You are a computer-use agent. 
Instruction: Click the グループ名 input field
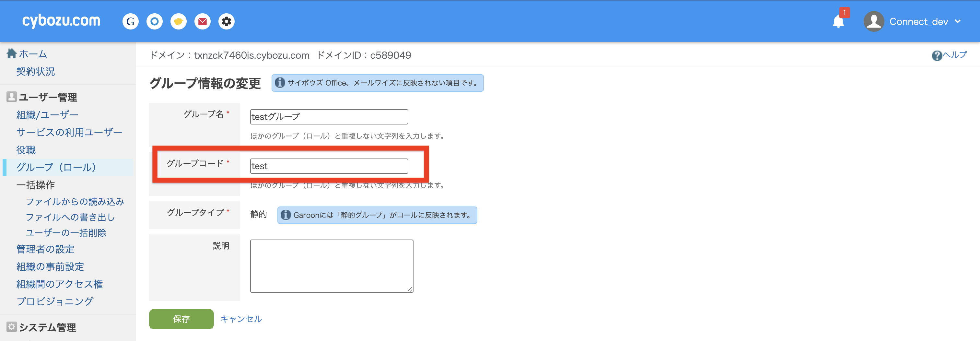(329, 117)
